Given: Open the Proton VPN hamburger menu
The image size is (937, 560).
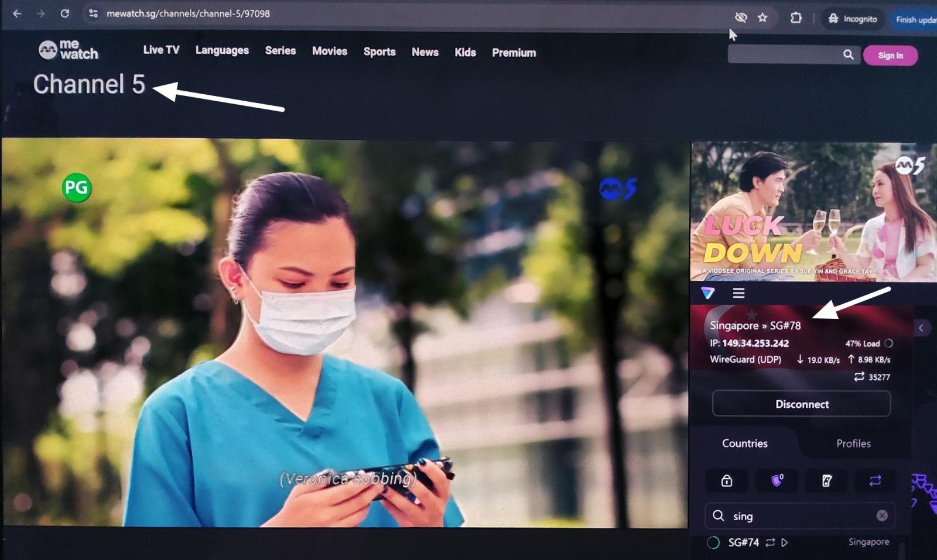Looking at the screenshot, I should 738,293.
